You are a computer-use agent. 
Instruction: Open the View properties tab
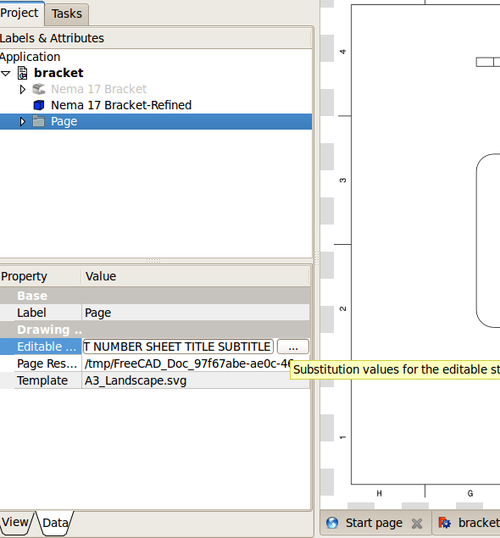pyautogui.click(x=15, y=522)
